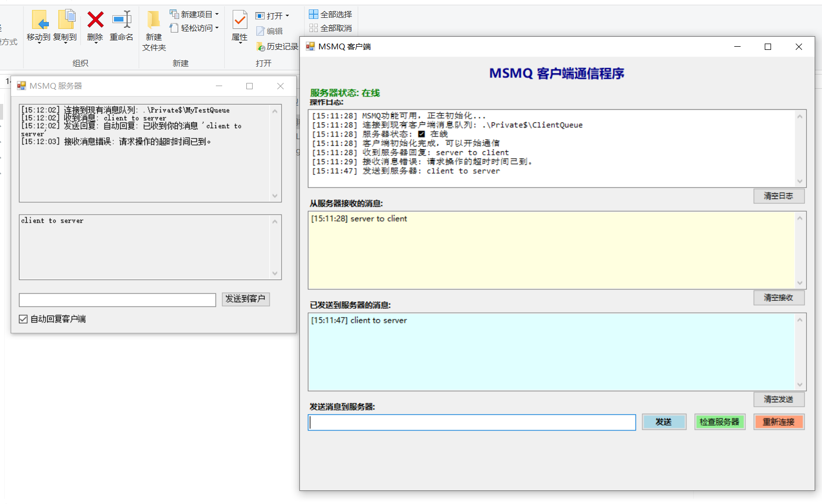Click Send to client (发送到客户) button

pos(245,299)
